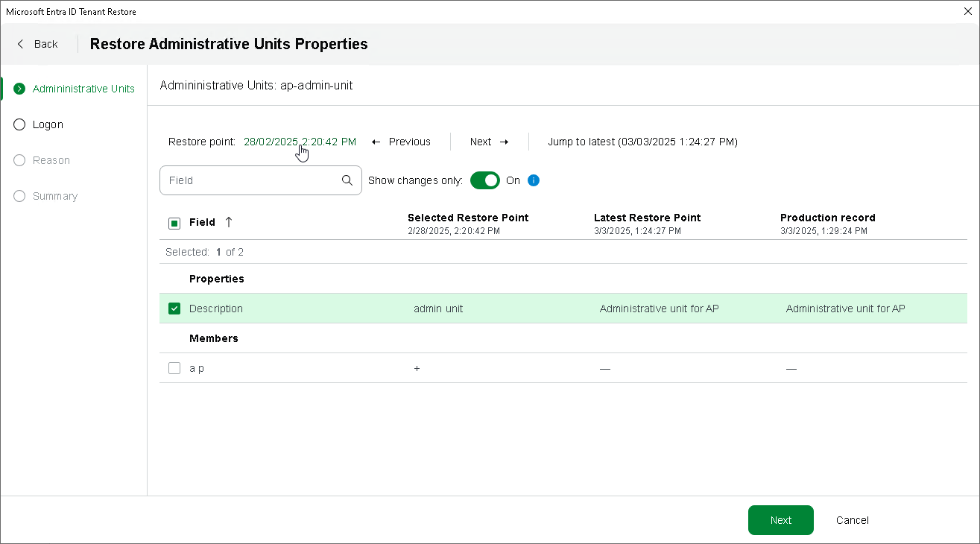Toggle Show changes only switch

point(485,180)
